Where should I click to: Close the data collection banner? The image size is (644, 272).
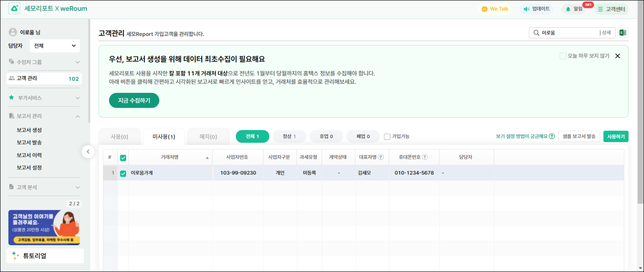click(x=618, y=56)
